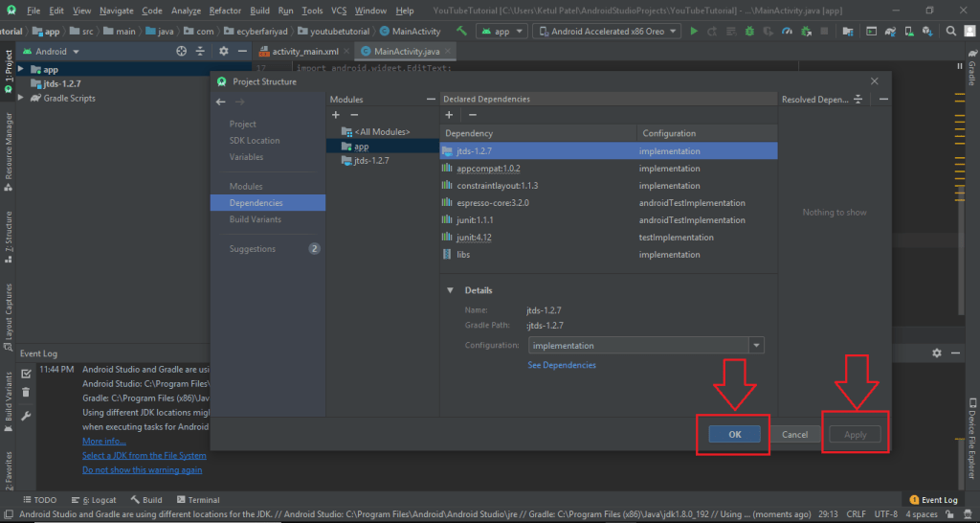This screenshot has height=523, width=980.
Task: Open the Project panel gear settings
Action: (x=223, y=51)
